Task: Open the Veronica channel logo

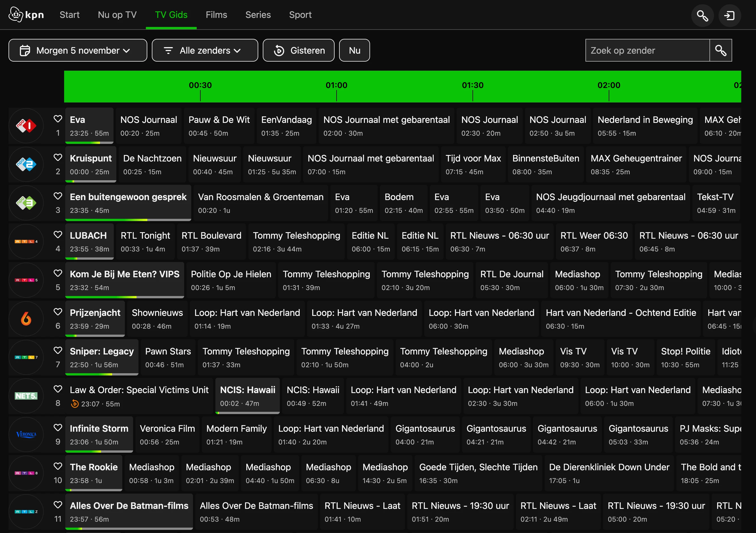Action: [26, 434]
